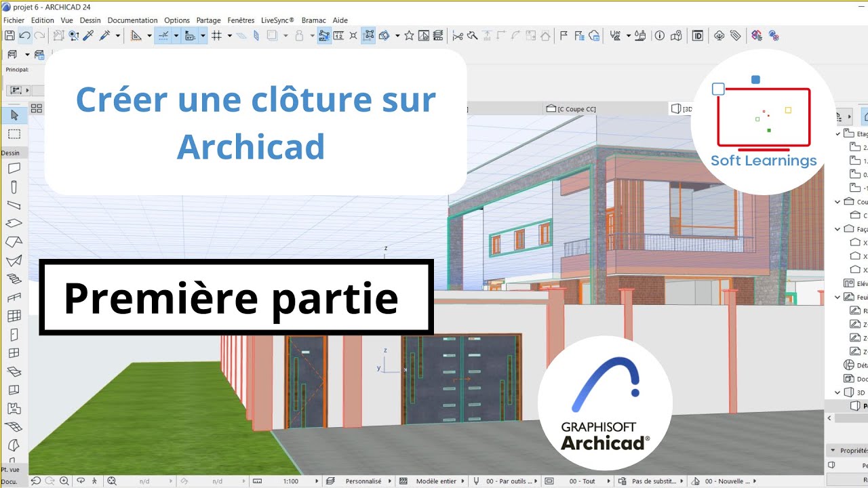The height and width of the screenshot is (488, 868).
Task: Click the info circle icon in toolbar
Action: click(x=659, y=35)
